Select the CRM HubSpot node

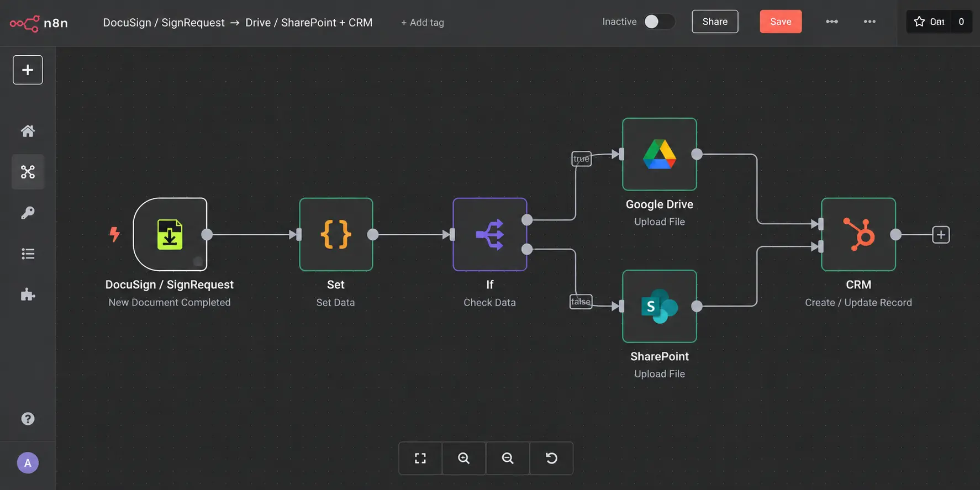pyautogui.click(x=858, y=234)
